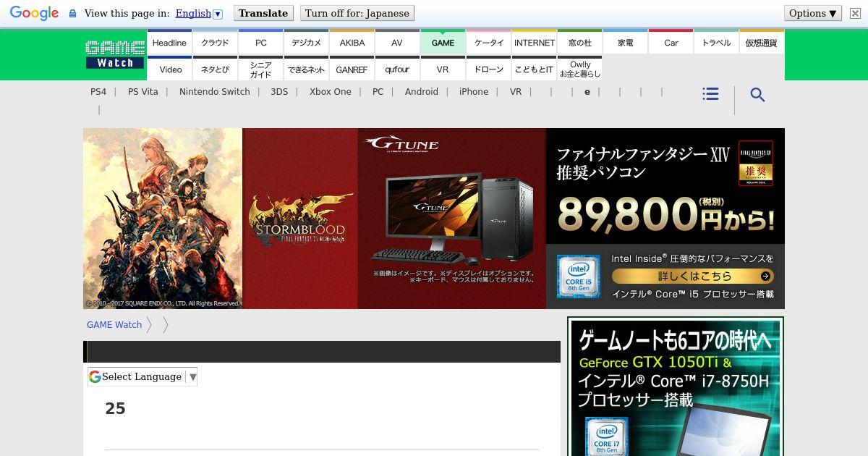This screenshot has width=868, height=456.
Task: Click the Final Fantasy XIV 推奨 badge
Action: click(x=756, y=163)
